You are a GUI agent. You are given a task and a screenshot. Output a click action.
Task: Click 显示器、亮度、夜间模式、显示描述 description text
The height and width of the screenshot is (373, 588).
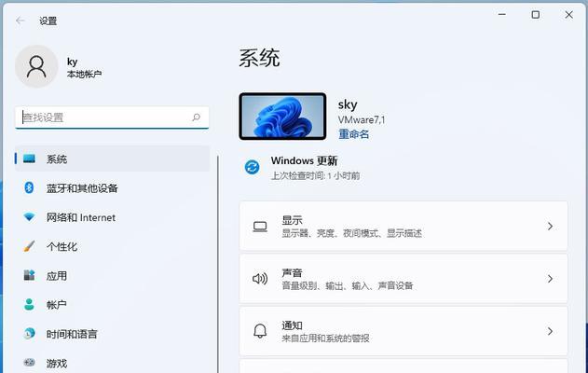point(351,233)
